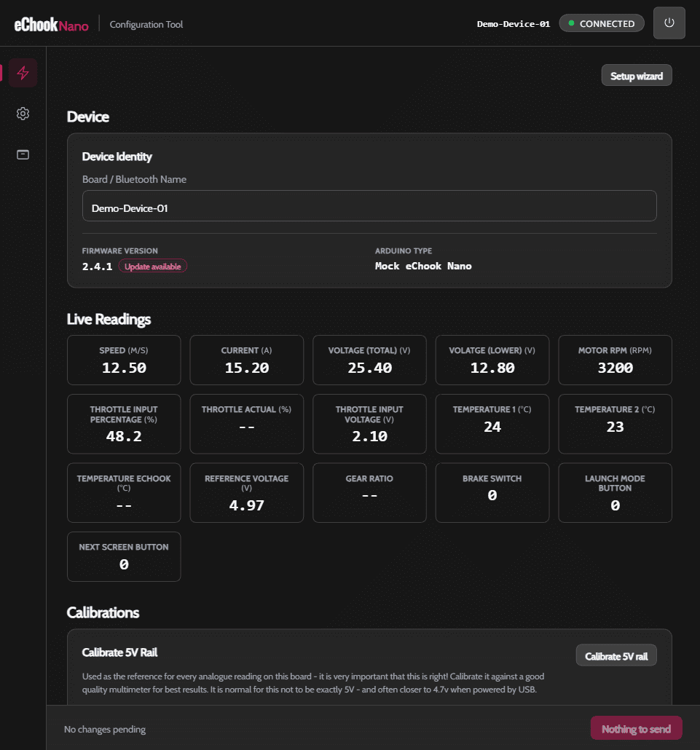
Task: Select the Voltage (Total) reading card
Action: point(369,360)
